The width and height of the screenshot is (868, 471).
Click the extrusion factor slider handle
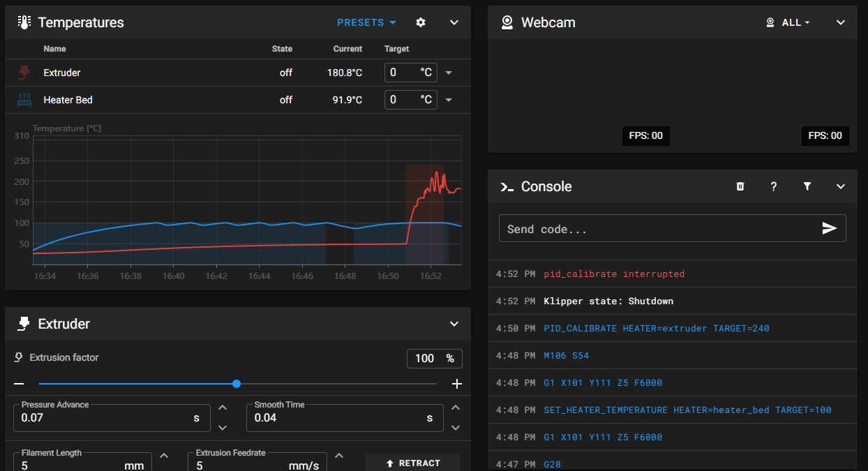point(237,384)
